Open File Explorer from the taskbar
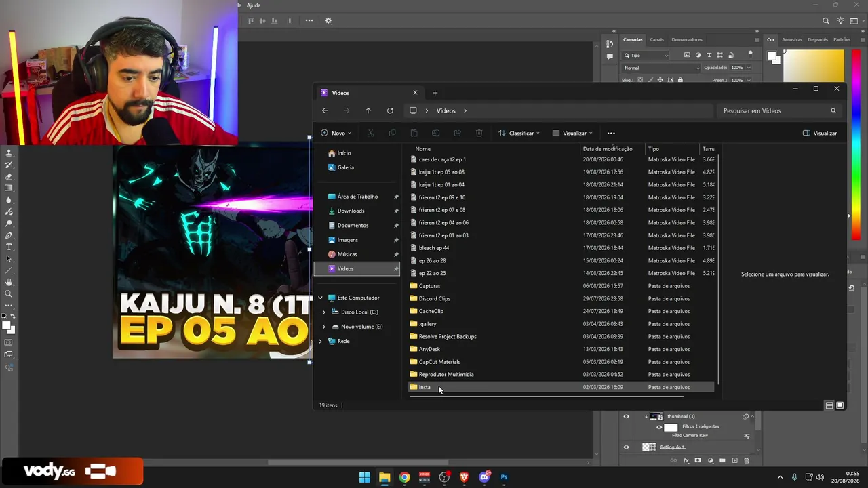Screen dimensions: 868x488 pyautogui.click(x=384, y=477)
